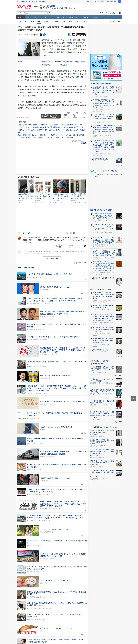Select IT category
Screen dimensions: 138x644
click(64, 21)
